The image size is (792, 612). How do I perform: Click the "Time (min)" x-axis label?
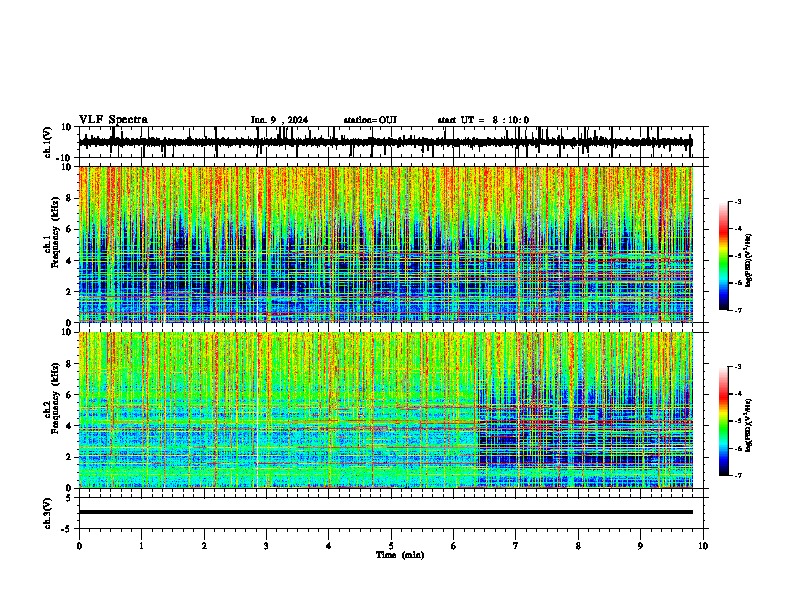point(400,555)
